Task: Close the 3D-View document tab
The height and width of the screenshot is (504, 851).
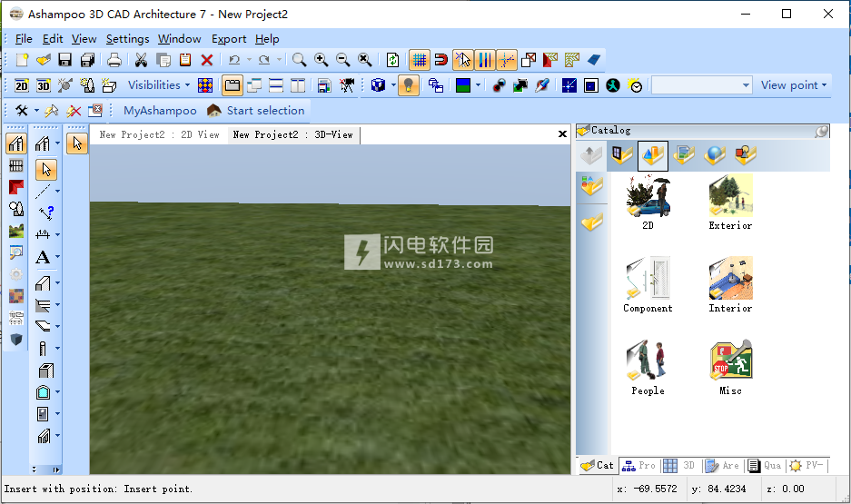Action: pyautogui.click(x=562, y=134)
